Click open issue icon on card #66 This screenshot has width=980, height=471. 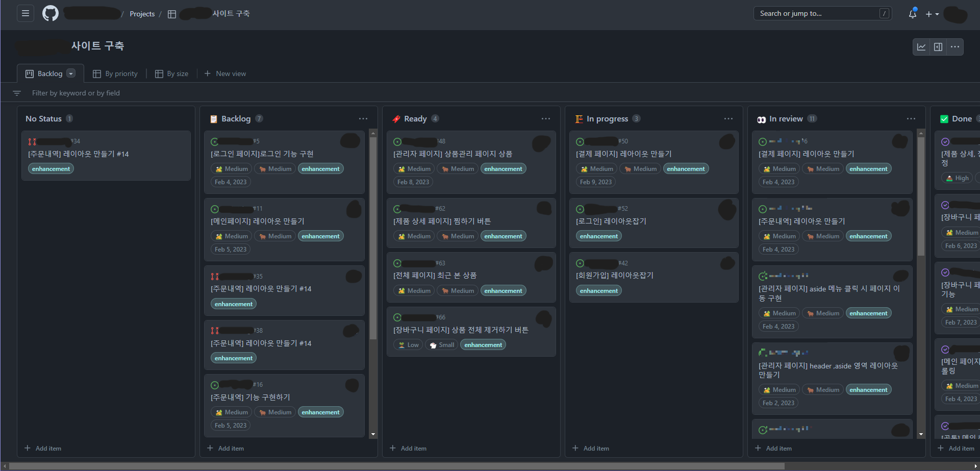point(397,317)
